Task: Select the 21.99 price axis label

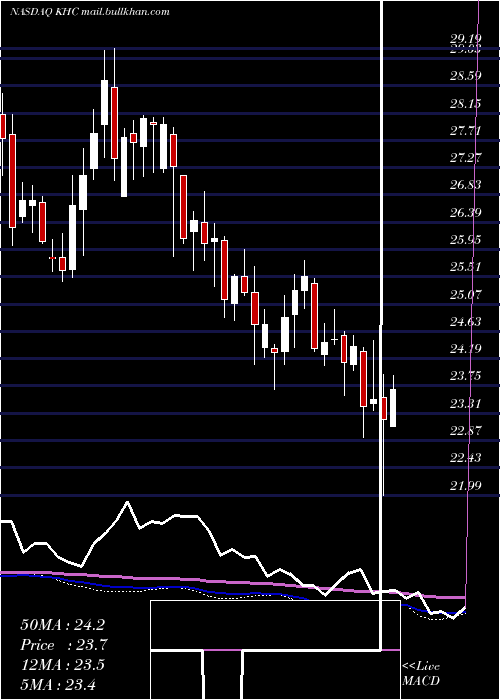Action: (x=465, y=485)
